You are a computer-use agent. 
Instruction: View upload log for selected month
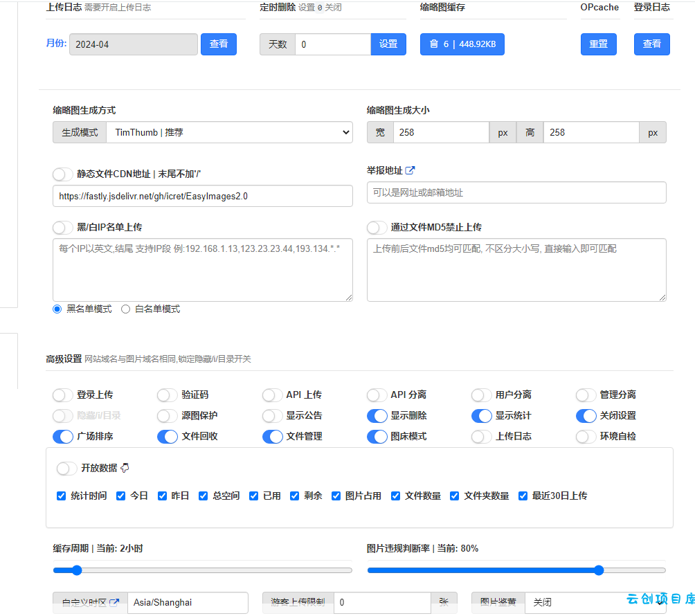click(219, 44)
